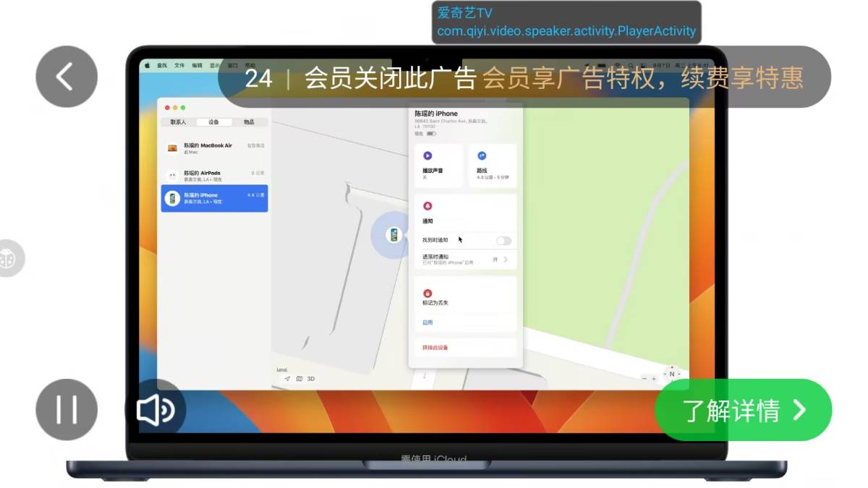
Task: Click the red 标记为丢失 lock icon
Action: point(427,293)
